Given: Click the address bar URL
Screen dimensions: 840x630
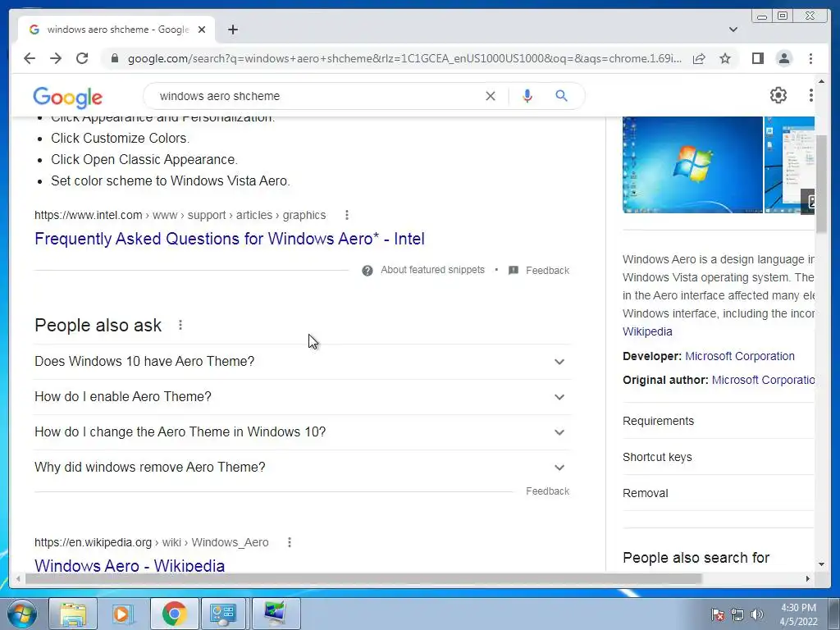Looking at the screenshot, I should (x=404, y=58).
